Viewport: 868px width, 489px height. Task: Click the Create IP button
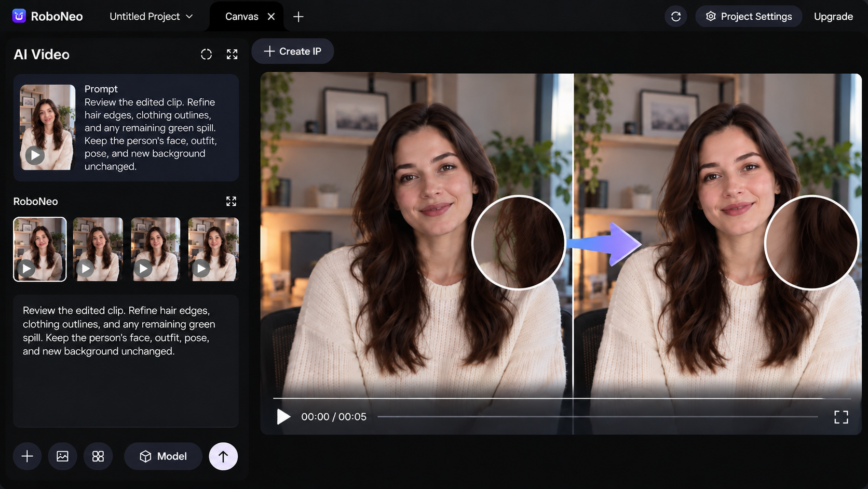click(293, 51)
